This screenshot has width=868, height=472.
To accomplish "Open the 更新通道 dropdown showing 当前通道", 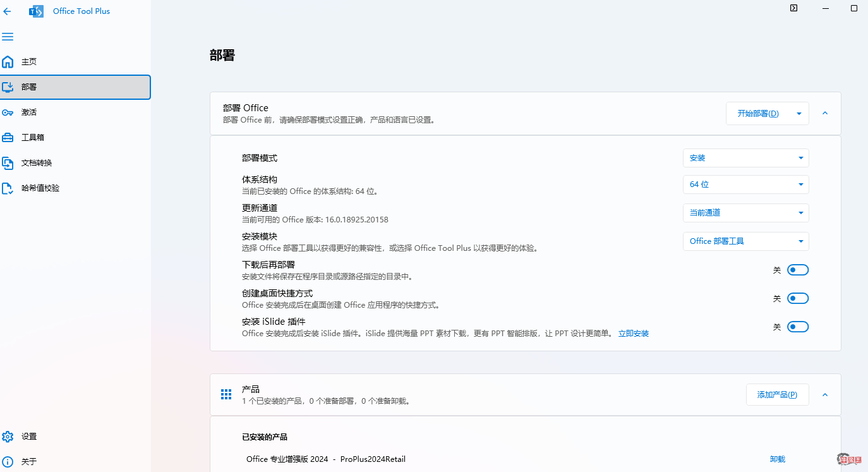I will (x=745, y=212).
